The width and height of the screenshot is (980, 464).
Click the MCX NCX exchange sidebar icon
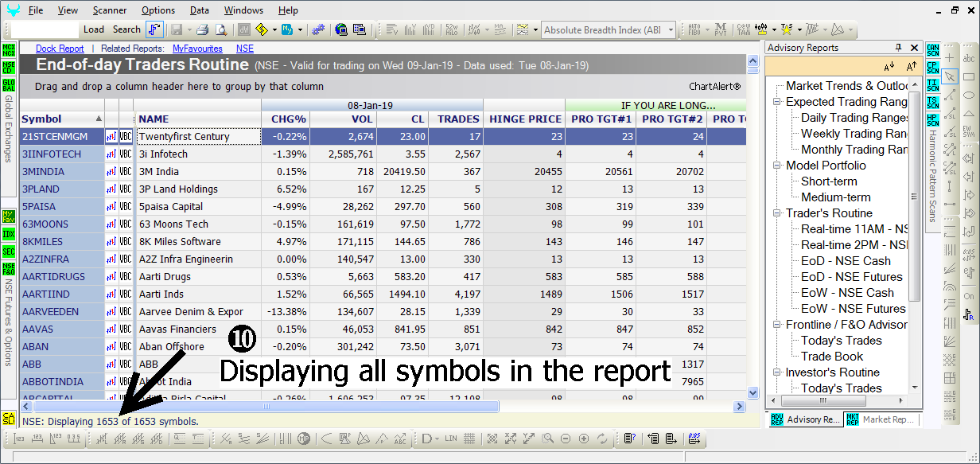coord(8,50)
